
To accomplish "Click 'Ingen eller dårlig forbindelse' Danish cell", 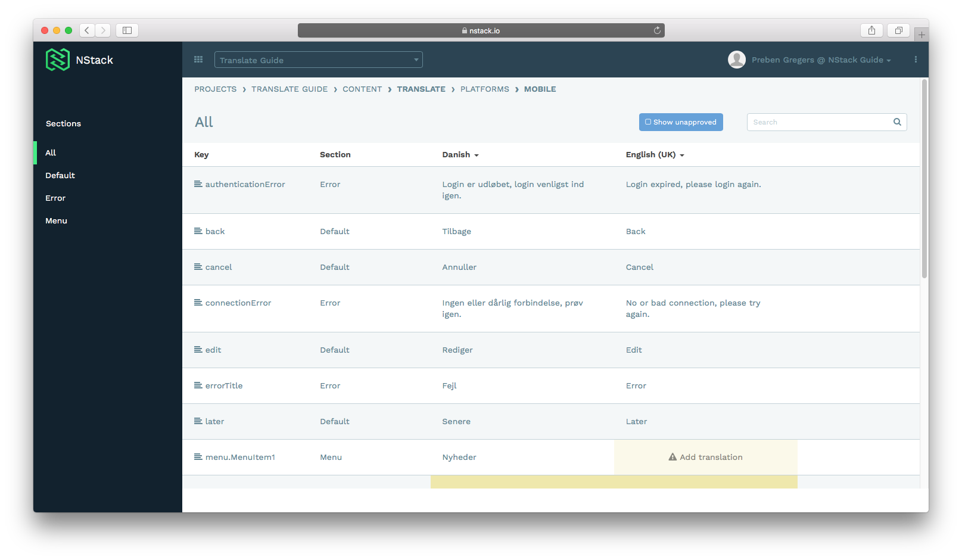I will click(x=513, y=309).
